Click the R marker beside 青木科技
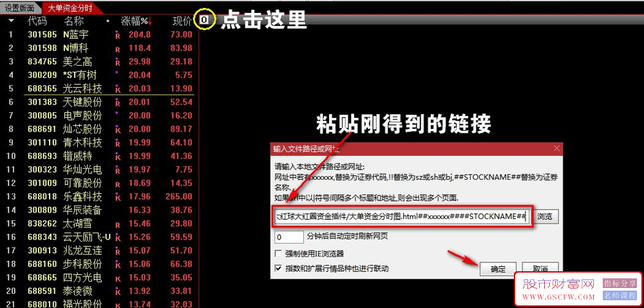 [118, 143]
